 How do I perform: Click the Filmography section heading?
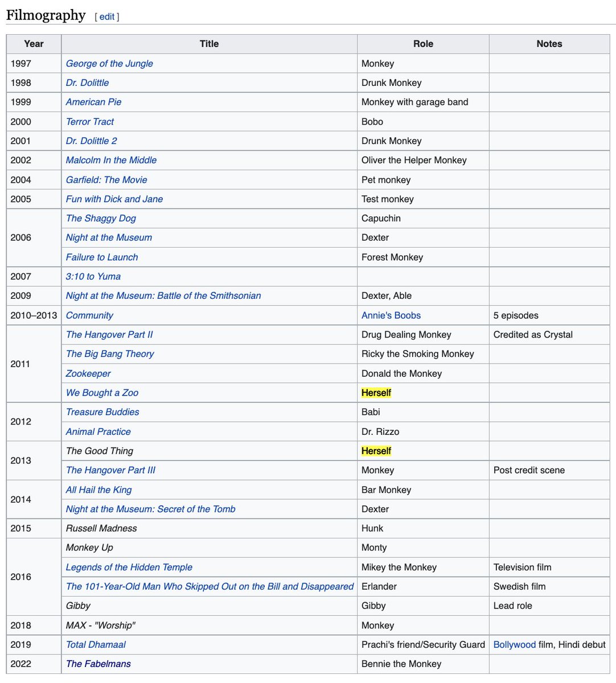46,15
